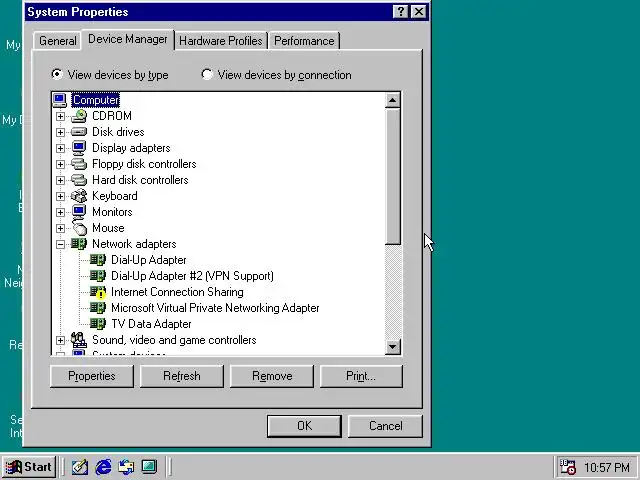Select the Display adapters label
The height and width of the screenshot is (480, 640).
point(131,148)
